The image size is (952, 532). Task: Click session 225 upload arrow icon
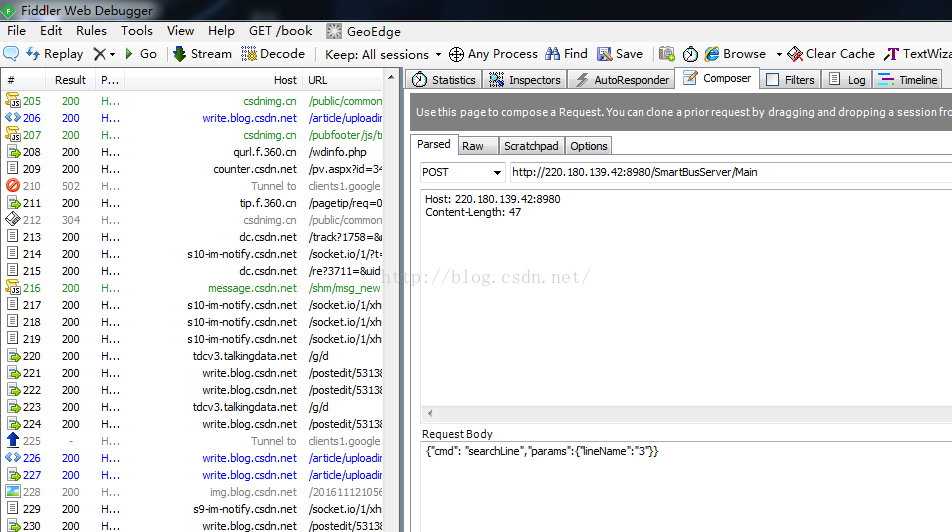pos(13,440)
